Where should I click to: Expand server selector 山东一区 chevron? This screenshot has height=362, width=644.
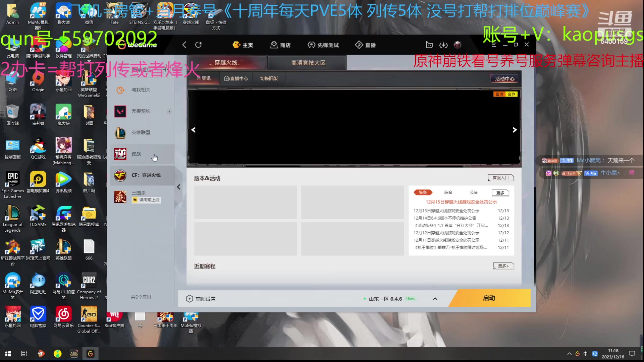(x=435, y=299)
